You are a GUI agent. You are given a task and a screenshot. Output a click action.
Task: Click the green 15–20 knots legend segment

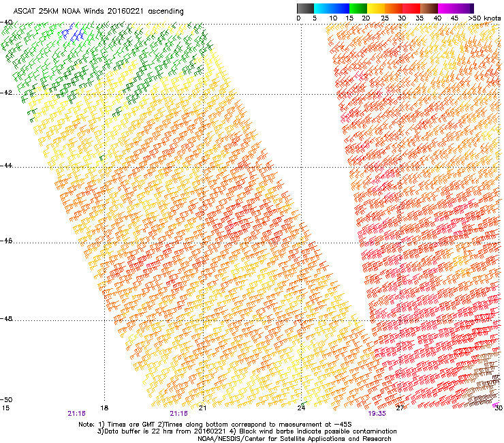click(358, 8)
